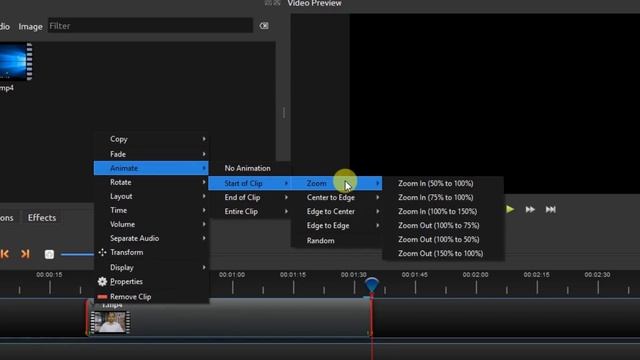Expand arrow next to Time
The width and height of the screenshot is (640, 360).
click(204, 210)
